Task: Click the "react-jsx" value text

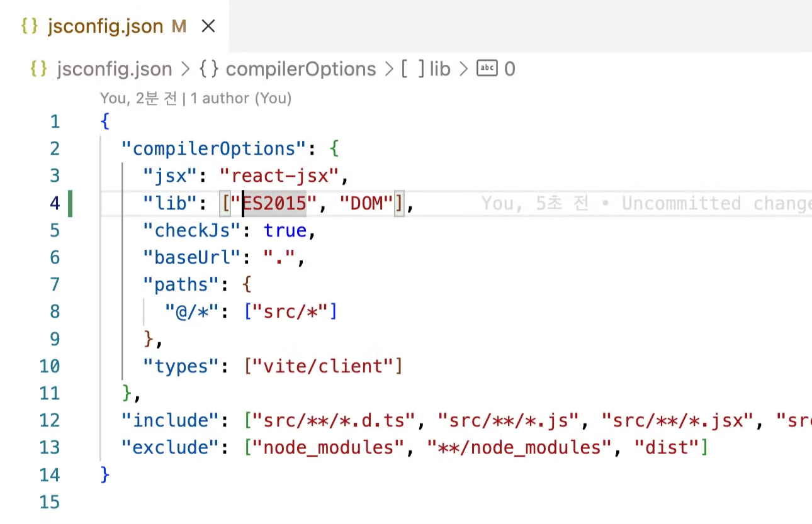Action: pyautogui.click(x=279, y=176)
